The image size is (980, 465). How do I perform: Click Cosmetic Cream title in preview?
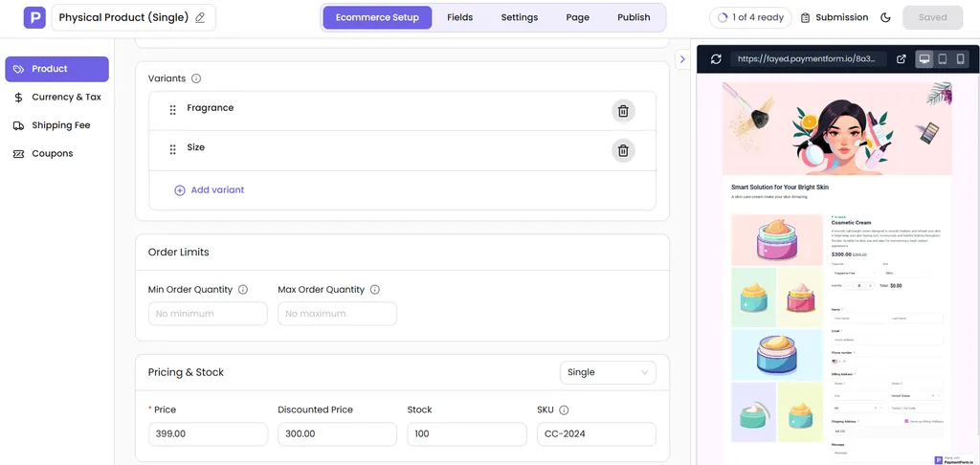tap(851, 223)
